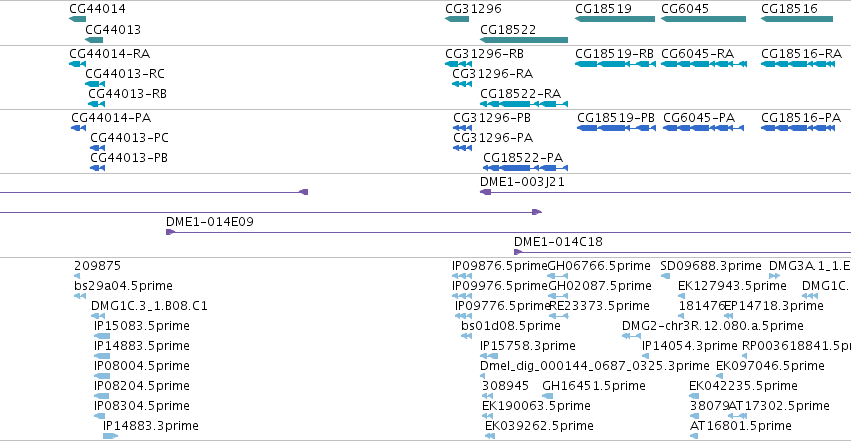Open the CG31296-RB transcript label
851x441 pixels.
point(484,54)
